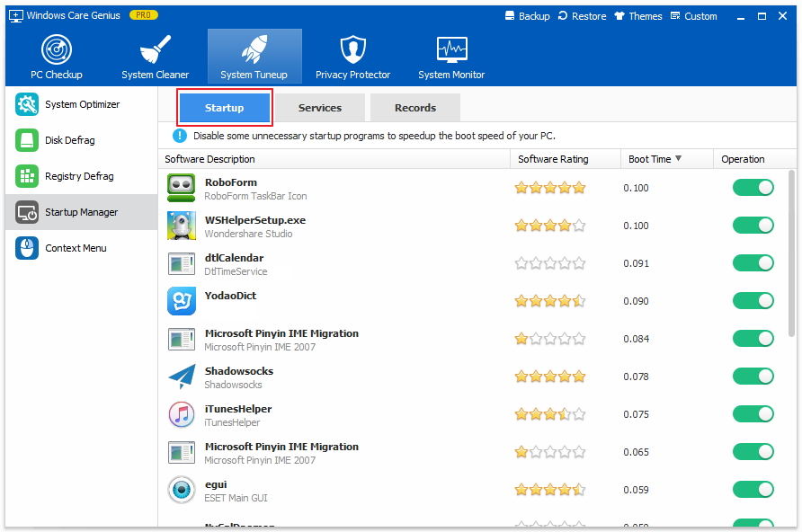This screenshot has height=532, width=802.
Task: Toggle dtlCalendar startup off
Action: (x=753, y=263)
